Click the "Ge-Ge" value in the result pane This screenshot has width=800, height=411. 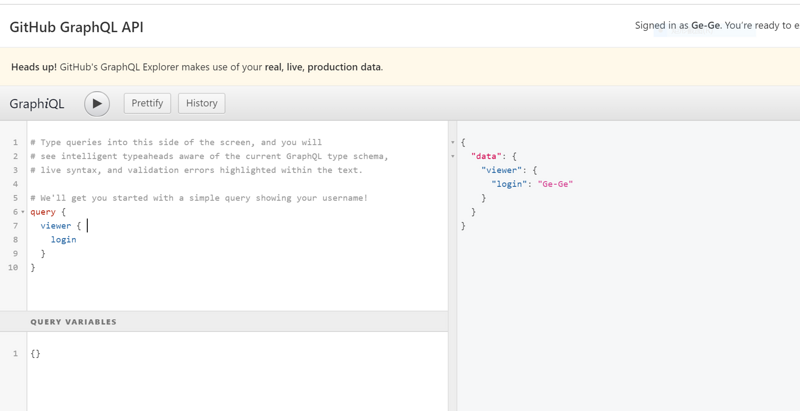click(x=556, y=184)
